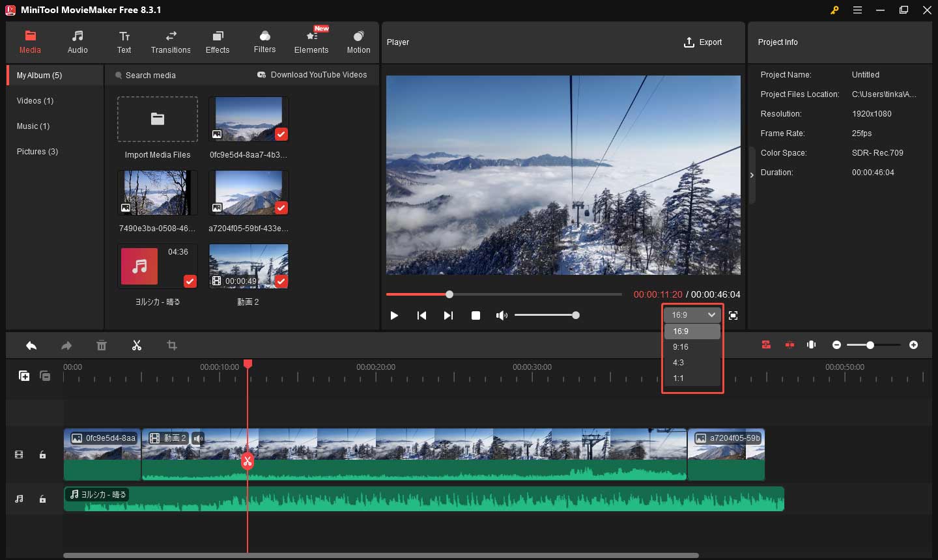Collapse the Project Info panel chevron
938x560 pixels.
click(752, 175)
